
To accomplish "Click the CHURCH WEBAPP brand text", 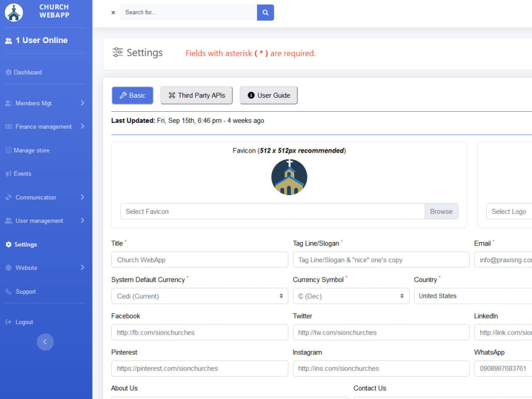I will tap(54, 11).
